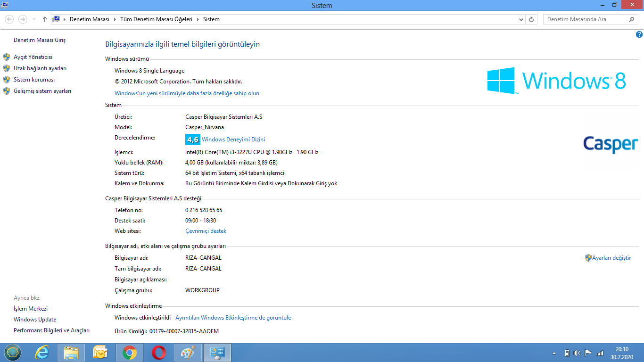Open Ayrıntıları Windows Etkinleştirme'de görüntüle
This screenshot has height=362, width=644.
pyautogui.click(x=233, y=318)
